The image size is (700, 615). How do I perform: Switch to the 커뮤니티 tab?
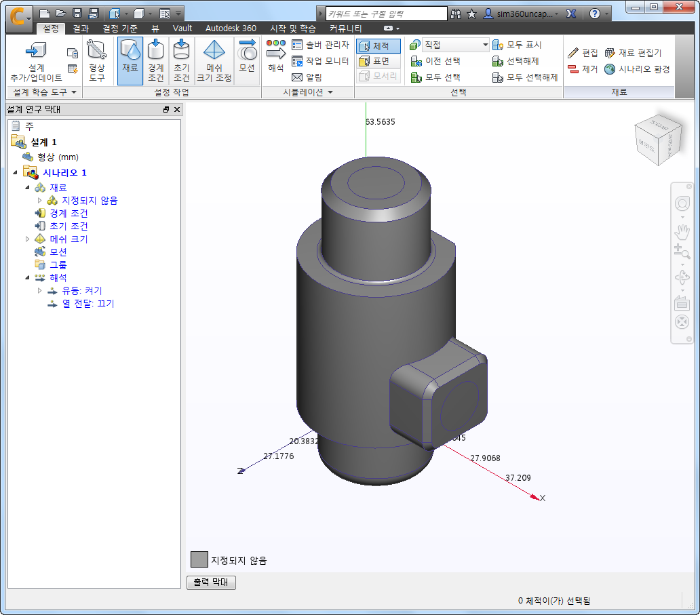tap(345, 28)
